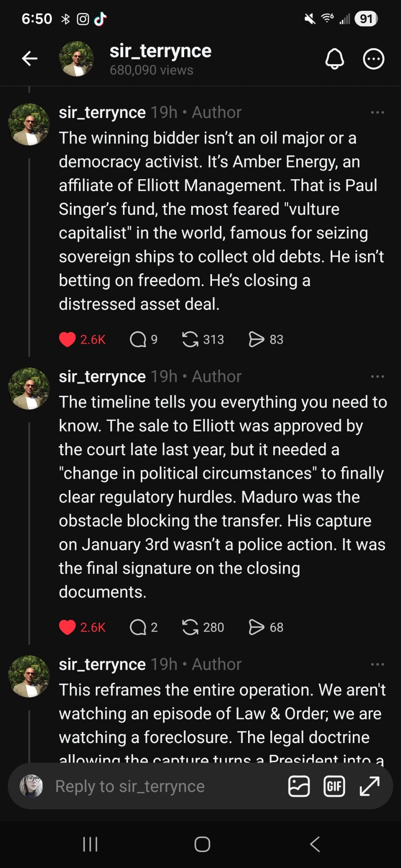This screenshot has width=401, height=868.
Task: Open sir_terrynce profile from the timeline post username
Action: 102,376
